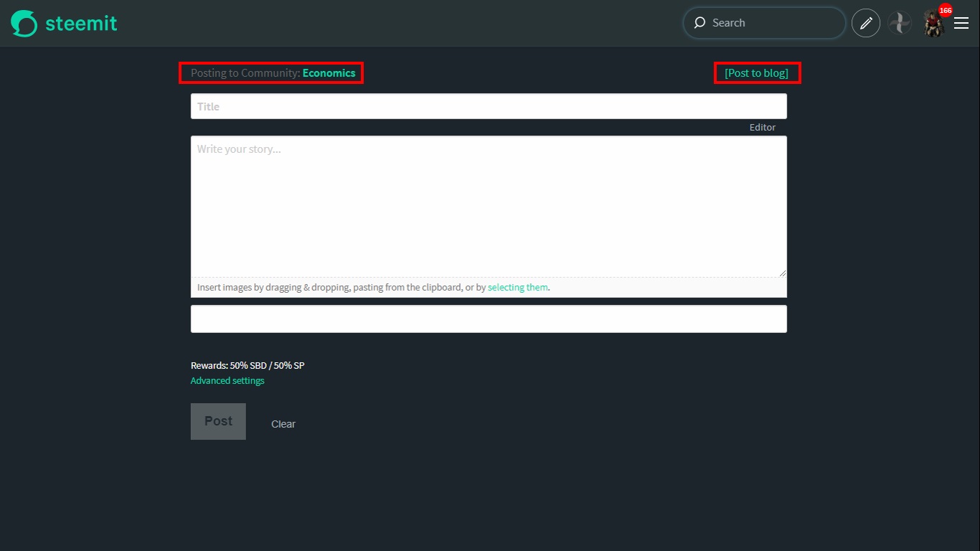Click the Rewards: 50% SBD / 50% SP text
The image size is (980, 551).
248,365
